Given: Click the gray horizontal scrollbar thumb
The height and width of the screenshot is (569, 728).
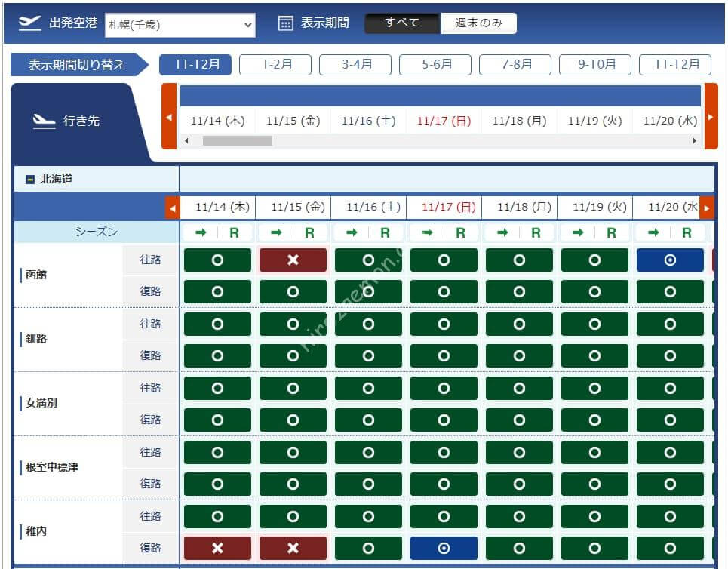Looking at the screenshot, I should [x=237, y=140].
